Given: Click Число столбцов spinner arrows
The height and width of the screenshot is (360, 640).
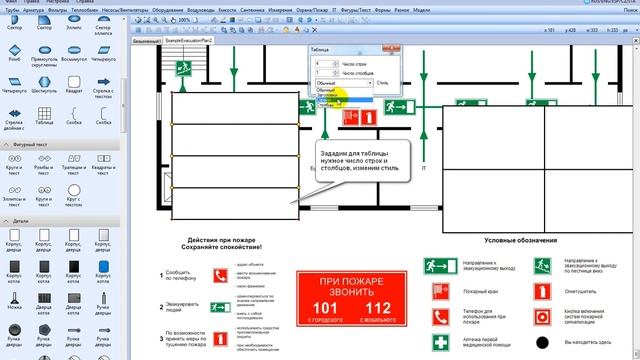Looking at the screenshot, I should pos(336,73).
